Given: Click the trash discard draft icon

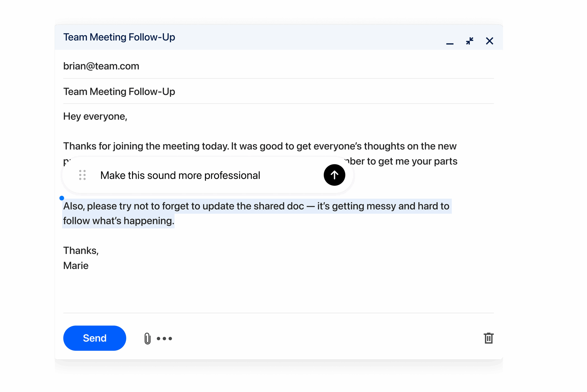Looking at the screenshot, I should click(488, 338).
